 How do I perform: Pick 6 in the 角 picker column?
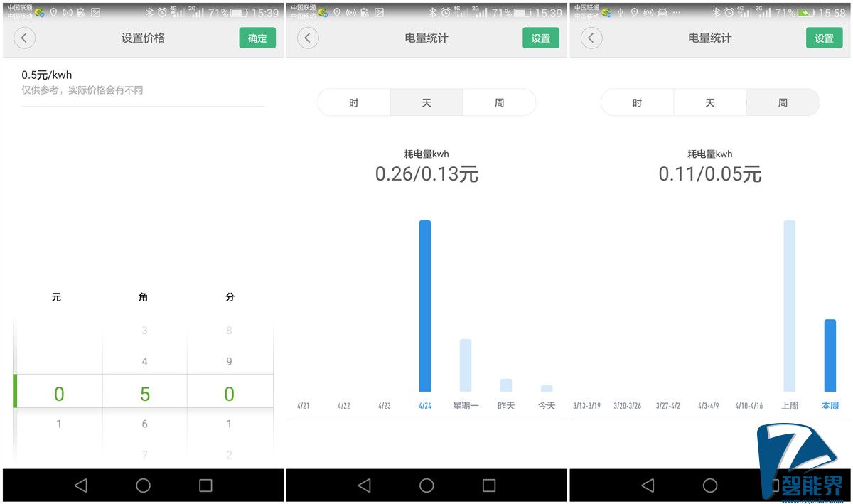tap(144, 424)
